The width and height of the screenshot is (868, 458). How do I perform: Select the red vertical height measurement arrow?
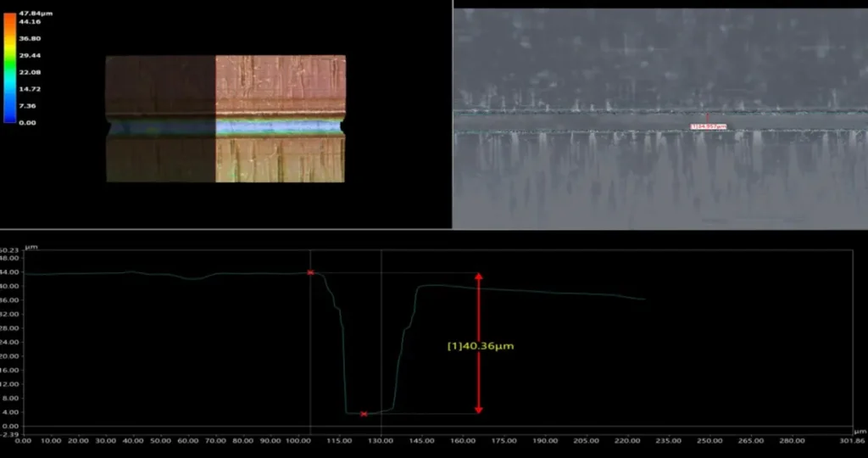click(478, 343)
